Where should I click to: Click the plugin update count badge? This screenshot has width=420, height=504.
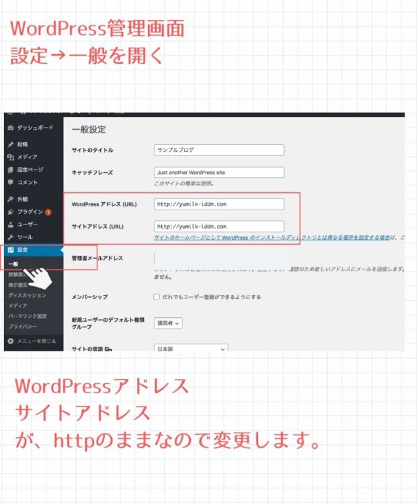tap(48, 212)
